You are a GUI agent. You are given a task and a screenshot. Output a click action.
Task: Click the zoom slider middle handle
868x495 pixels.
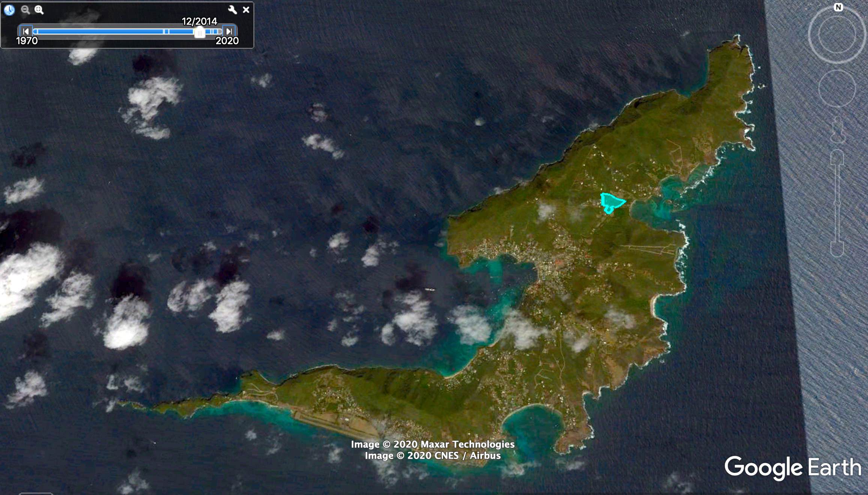coord(837,203)
